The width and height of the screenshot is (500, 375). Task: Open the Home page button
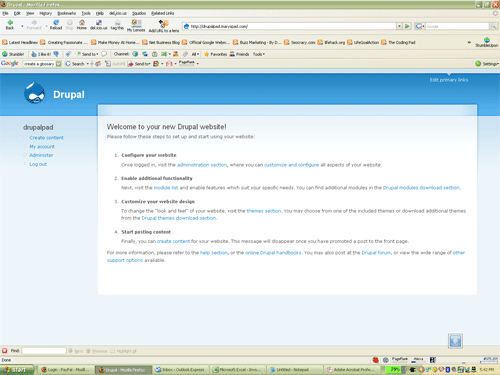click(x=82, y=25)
